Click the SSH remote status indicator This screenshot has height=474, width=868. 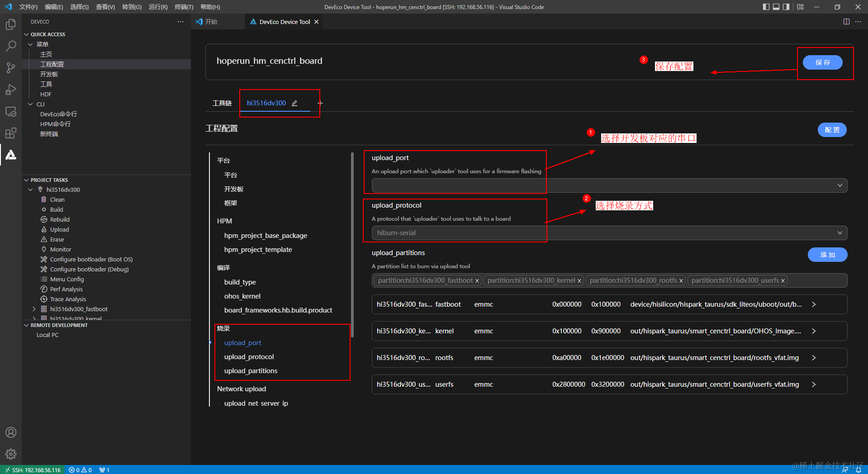(x=33, y=470)
